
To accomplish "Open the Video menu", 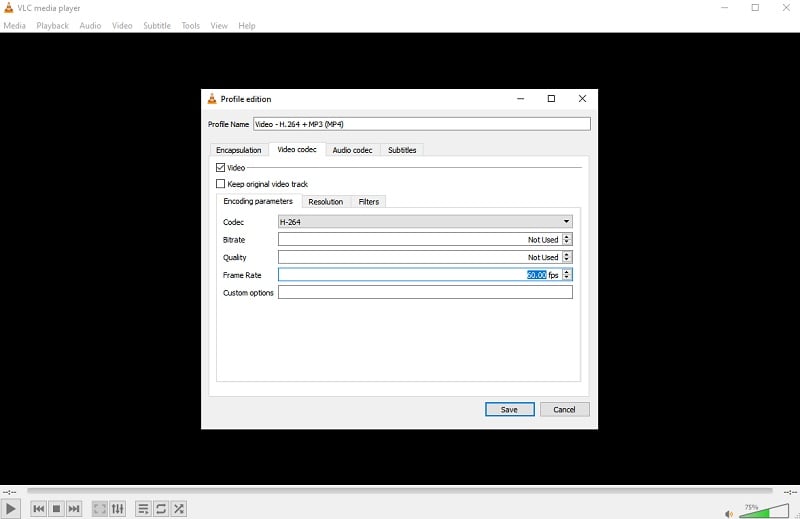I will (122, 26).
